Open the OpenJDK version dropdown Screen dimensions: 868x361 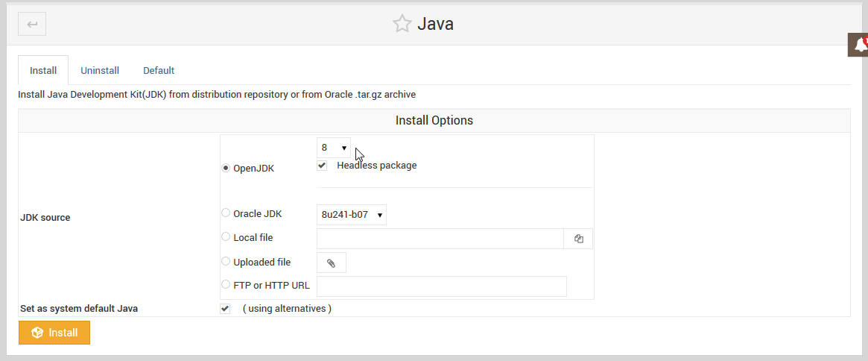tap(334, 148)
